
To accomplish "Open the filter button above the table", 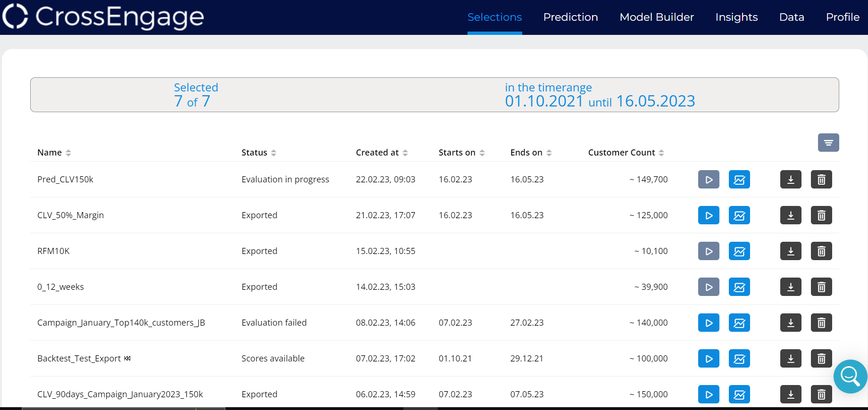I will pyautogui.click(x=828, y=142).
